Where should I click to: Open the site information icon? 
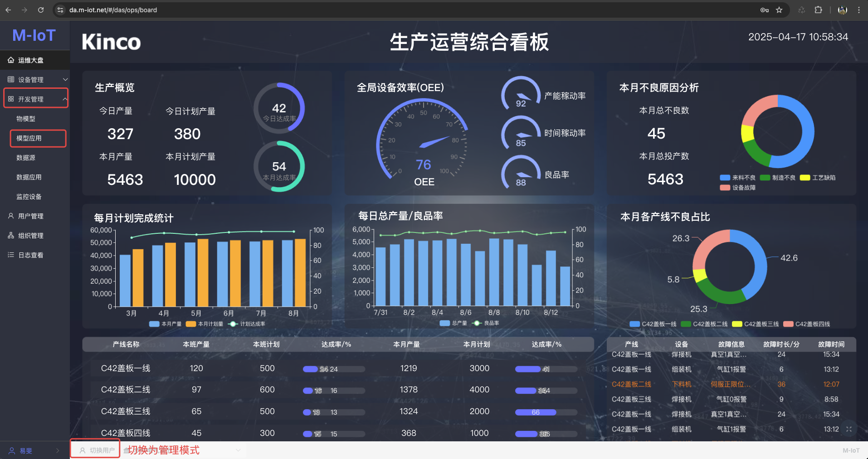60,10
